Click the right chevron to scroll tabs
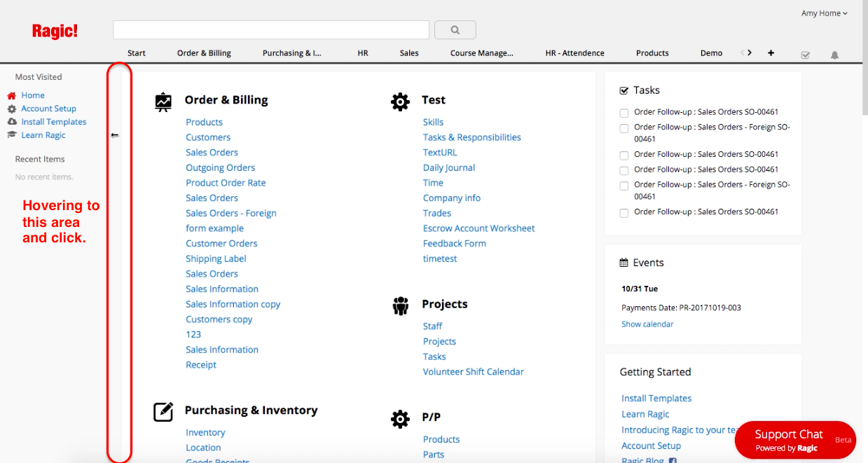The height and width of the screenshot is (463, 868). tap(749, 52)
